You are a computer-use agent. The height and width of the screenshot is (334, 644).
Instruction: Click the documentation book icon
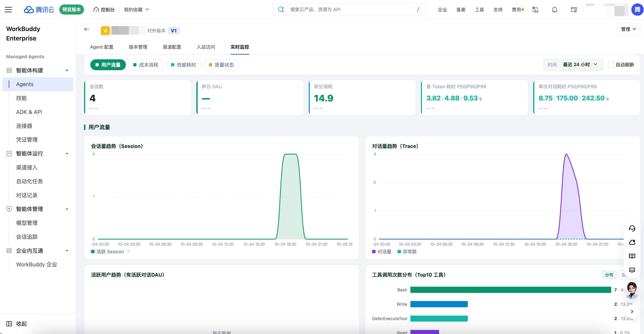tap(632, 256)
